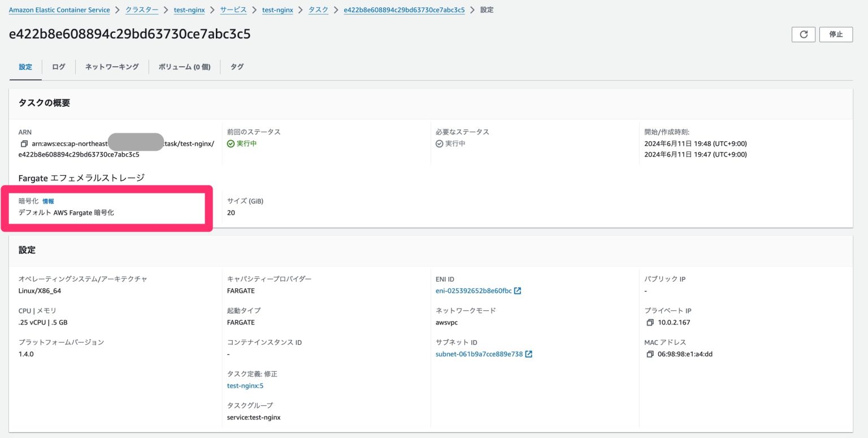Screen dimensions: 868x438
Task: Select the タグ tab
Action: pyautogui.click(x=237, y=67)
